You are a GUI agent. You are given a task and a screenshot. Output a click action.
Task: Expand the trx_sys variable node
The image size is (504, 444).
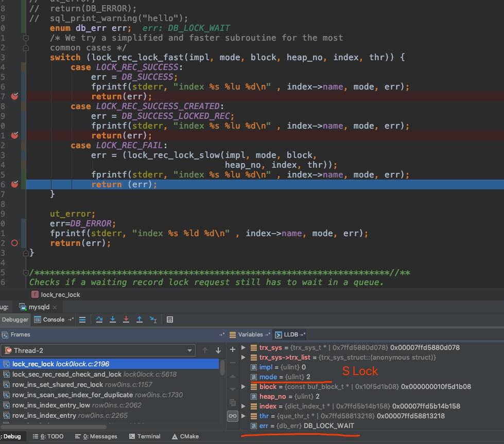pos(244,348)
